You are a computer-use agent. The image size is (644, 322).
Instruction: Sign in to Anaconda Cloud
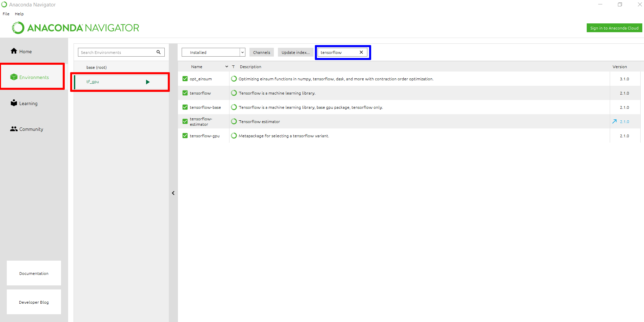(614, 28)
